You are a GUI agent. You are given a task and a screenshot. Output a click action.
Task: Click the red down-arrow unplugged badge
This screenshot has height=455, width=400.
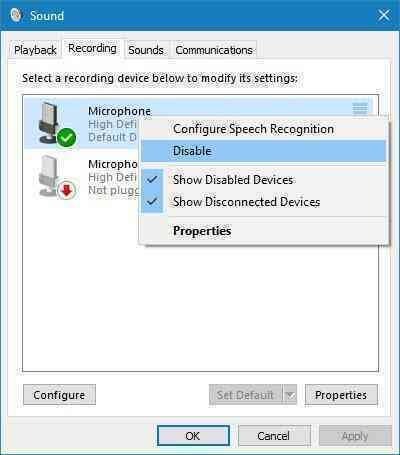coord(67,190)
